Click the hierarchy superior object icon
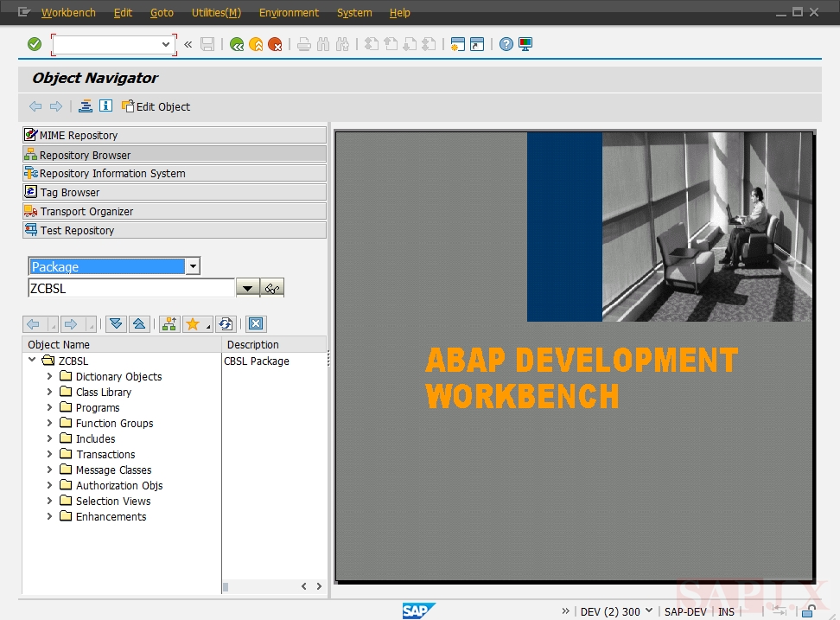This screenshot has width=840, height=620. (170, 323)
